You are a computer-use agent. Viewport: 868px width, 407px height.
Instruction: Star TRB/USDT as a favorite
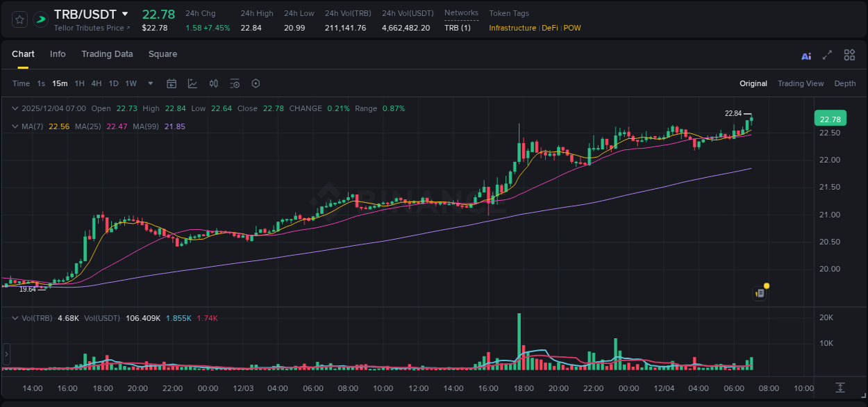click(19, 19)
